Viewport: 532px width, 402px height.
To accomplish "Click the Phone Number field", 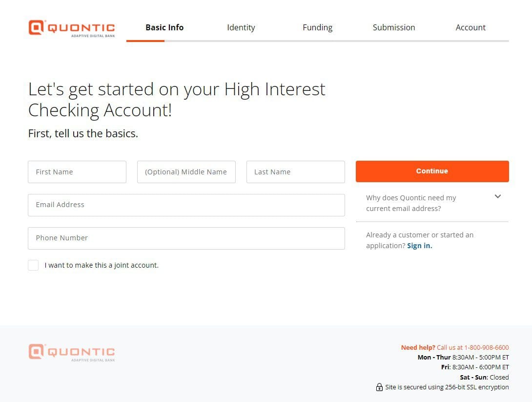I will click(186, 238).
